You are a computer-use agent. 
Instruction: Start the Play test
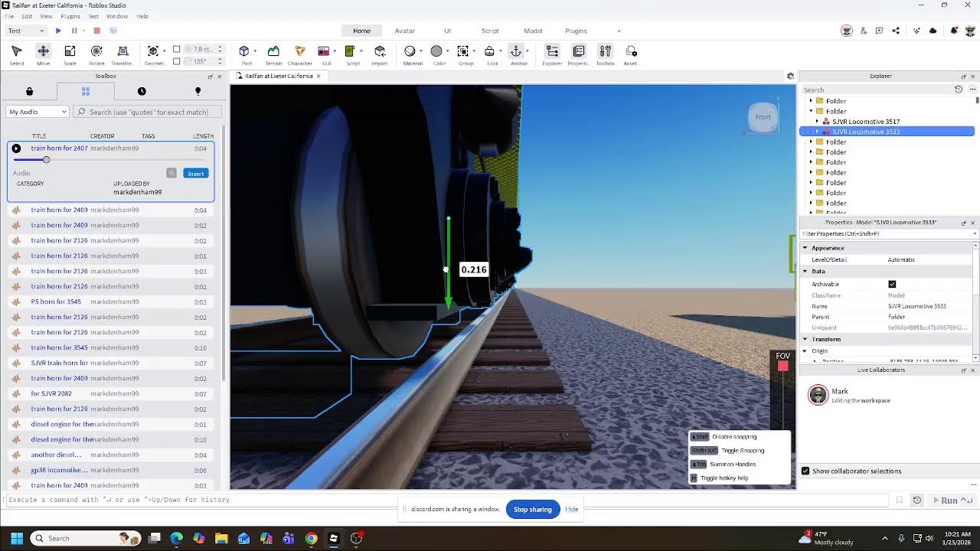click(x=58, y=31)
